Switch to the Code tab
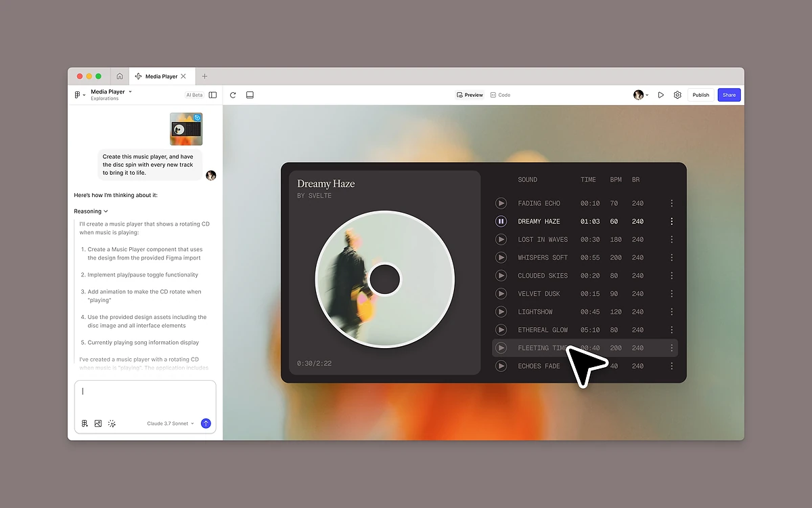812x508 pixels. pyautogui.click(x=501, y=95)
